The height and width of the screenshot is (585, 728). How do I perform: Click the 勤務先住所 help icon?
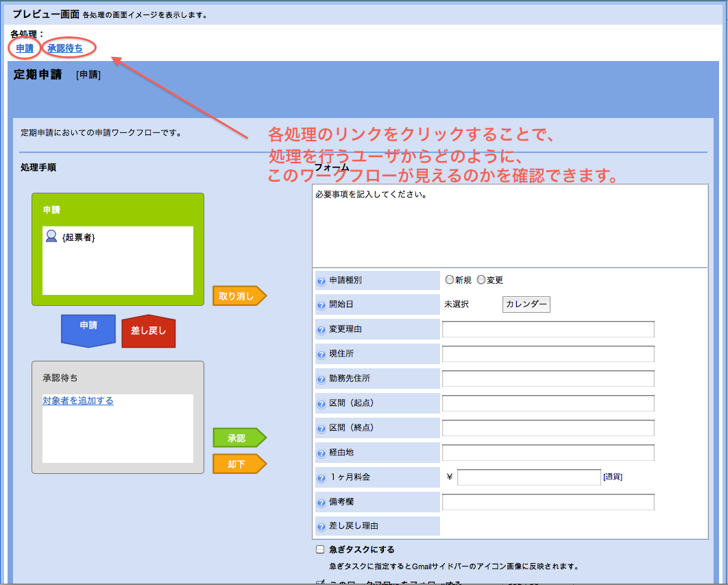click(321, 378)
